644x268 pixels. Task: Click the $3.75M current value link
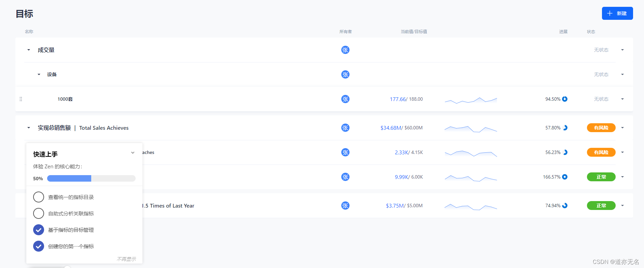[x=395, y=206]
